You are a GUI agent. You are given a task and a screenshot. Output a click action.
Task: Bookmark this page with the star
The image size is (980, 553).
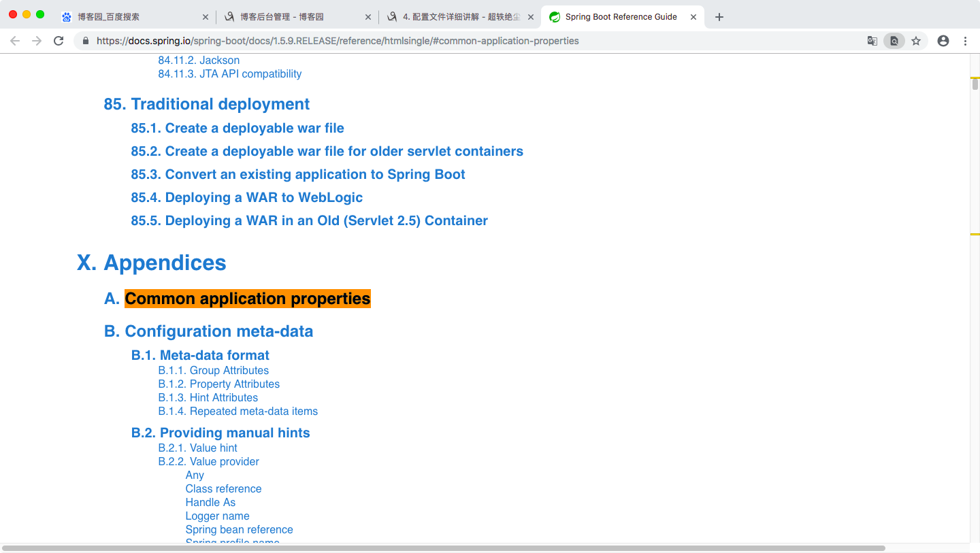click(x=916, y=41)
